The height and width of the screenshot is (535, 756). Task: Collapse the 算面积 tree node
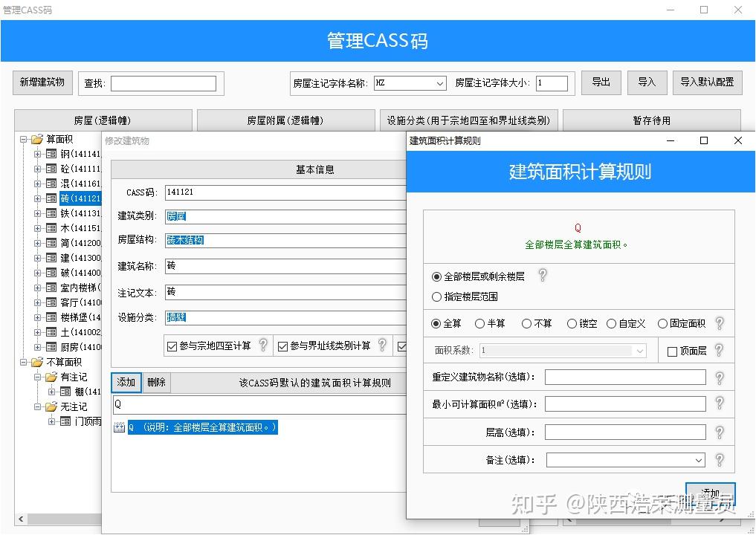pos(23,139)
